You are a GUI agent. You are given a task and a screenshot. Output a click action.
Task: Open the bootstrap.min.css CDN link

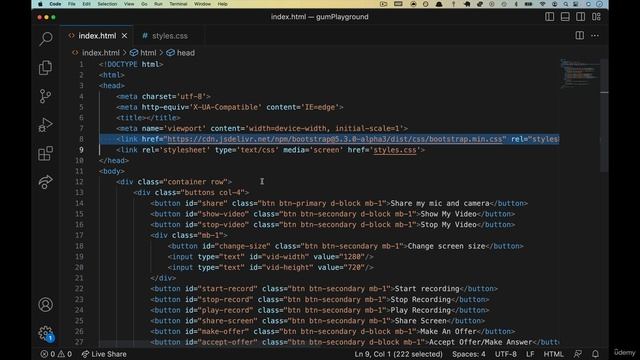[335, 139]
